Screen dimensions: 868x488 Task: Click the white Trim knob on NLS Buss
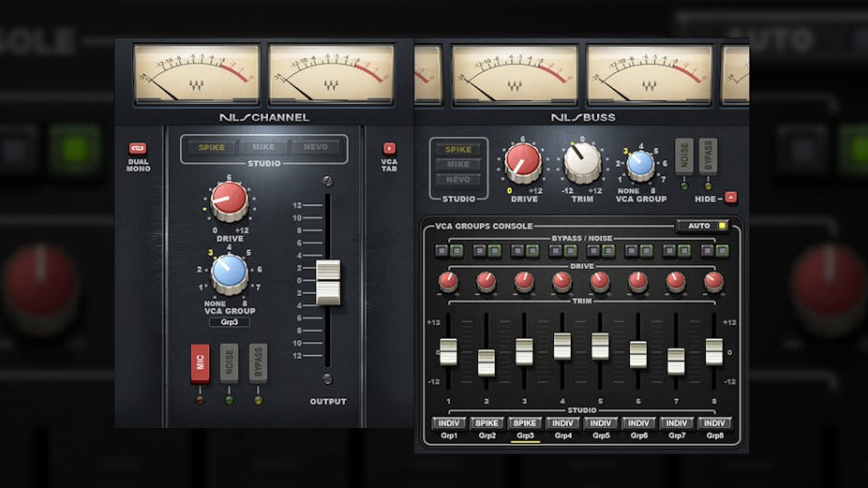[x=582, y=163]
